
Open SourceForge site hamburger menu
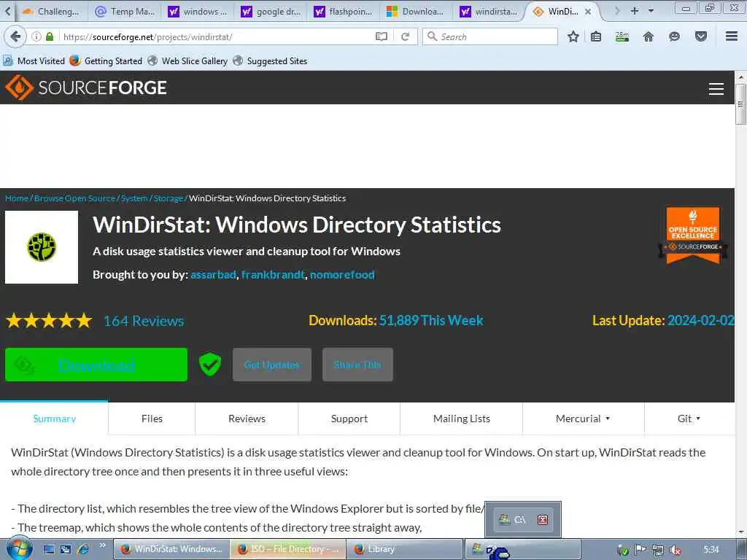[716, 88]
